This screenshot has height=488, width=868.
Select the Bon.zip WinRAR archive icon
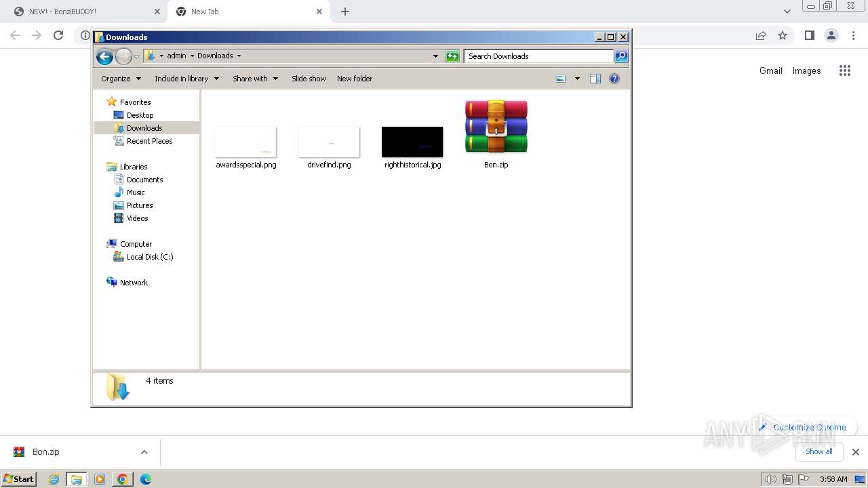pos(496,127)
